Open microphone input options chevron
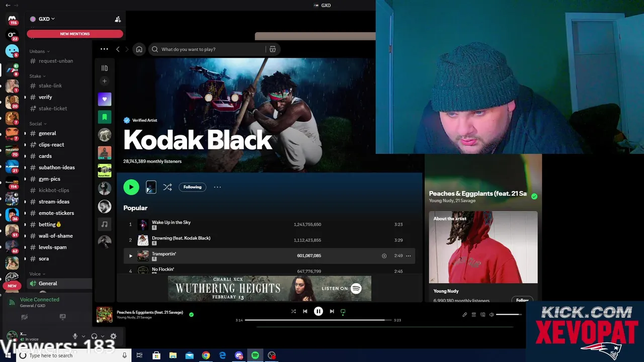The height and width of the screenshot is (362, 644). click(83, 336)
